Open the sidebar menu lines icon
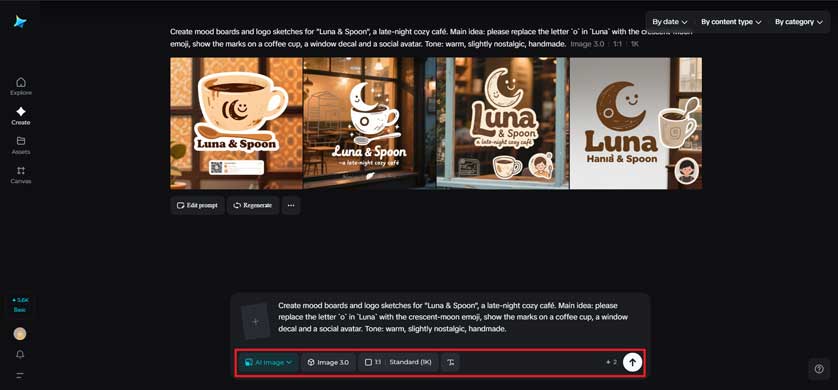This screenshot has height=390, width=838. tap(20, 375)
